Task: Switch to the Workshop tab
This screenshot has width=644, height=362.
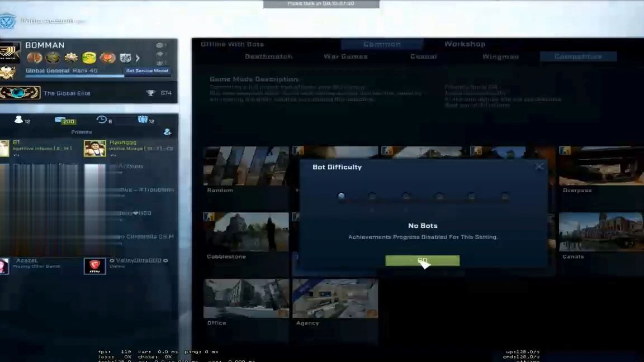Action: point(465,44)
